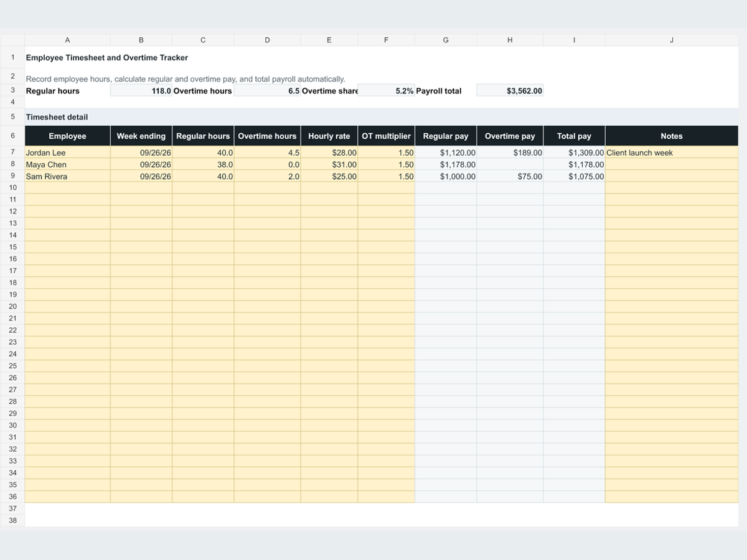Select the 'Regular hours' table header cell

click(203, 136)
